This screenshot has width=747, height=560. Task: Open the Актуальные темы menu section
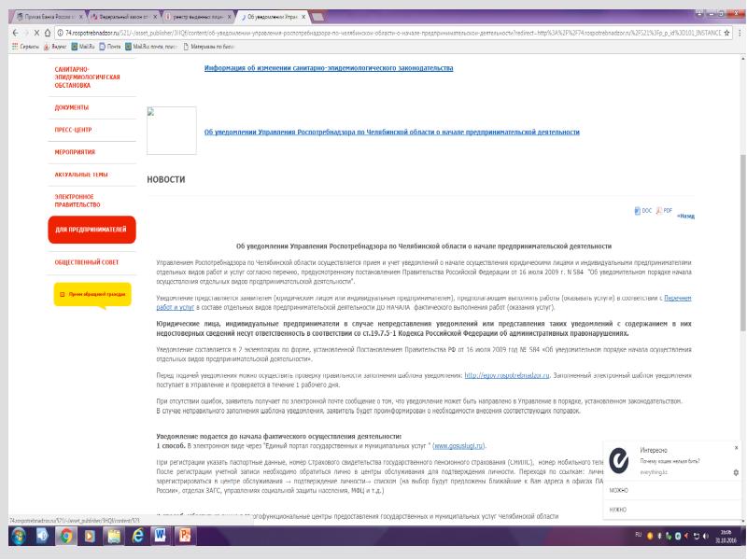pyautogui.click(x=81, y=175)
